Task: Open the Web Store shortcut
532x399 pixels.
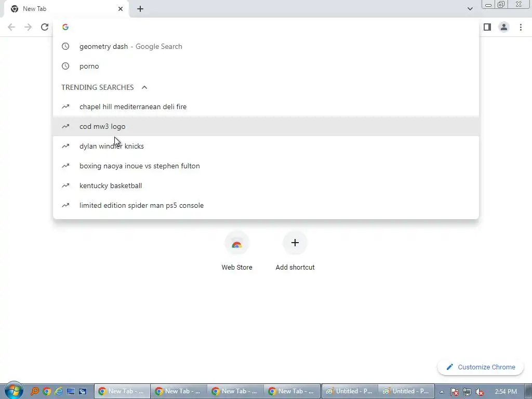Action: (237, 251)
